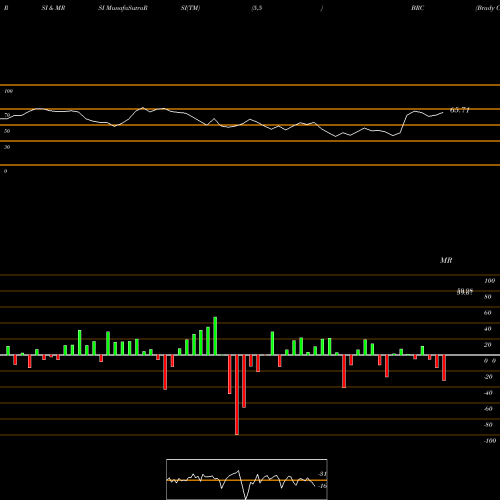Image resolution: width=500 pixels, height=500 pixels.
Task: Click the -100 axis label in MR panel
Action: pos(490,441)
